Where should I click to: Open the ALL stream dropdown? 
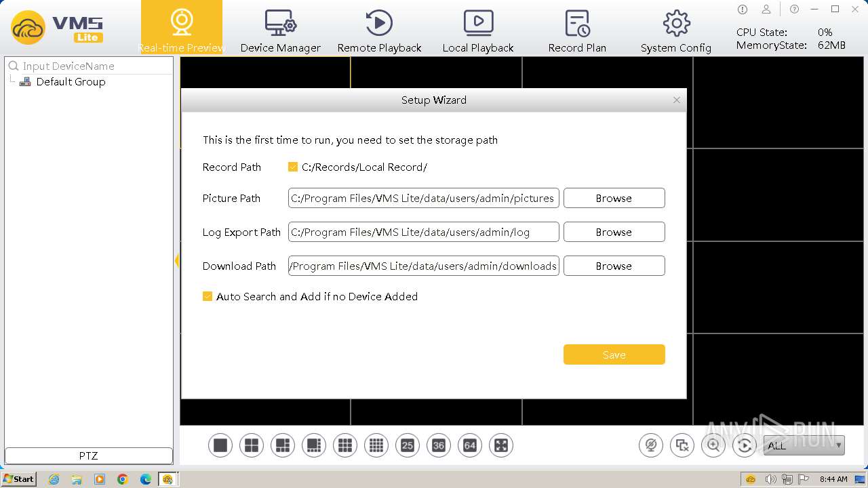pyautogui.click(x=804, y=445)
